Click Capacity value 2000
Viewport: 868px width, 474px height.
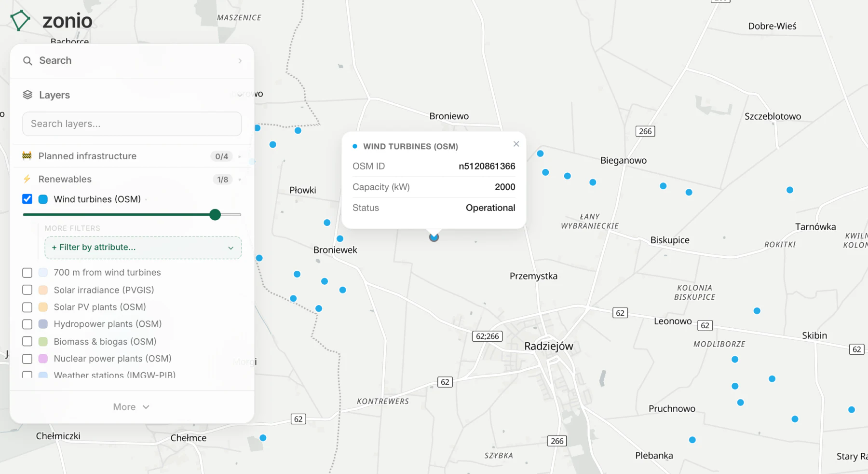click(505, 187)
